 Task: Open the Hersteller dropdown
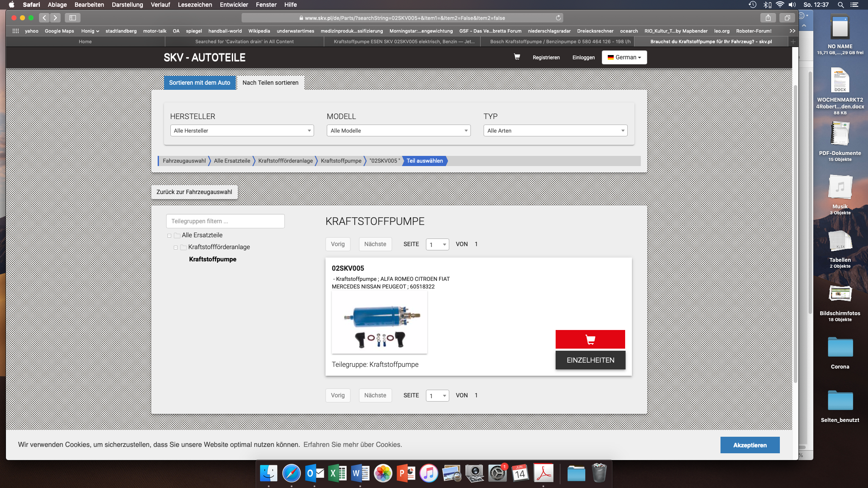[x=242, y=130]
